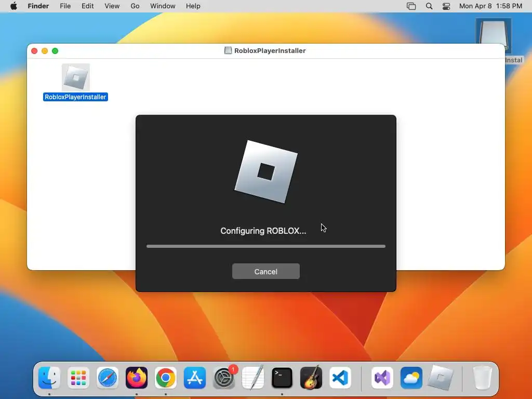Click the date and time in menu bar
Viewport: 532px width, 399px height.
click(490, 6)
